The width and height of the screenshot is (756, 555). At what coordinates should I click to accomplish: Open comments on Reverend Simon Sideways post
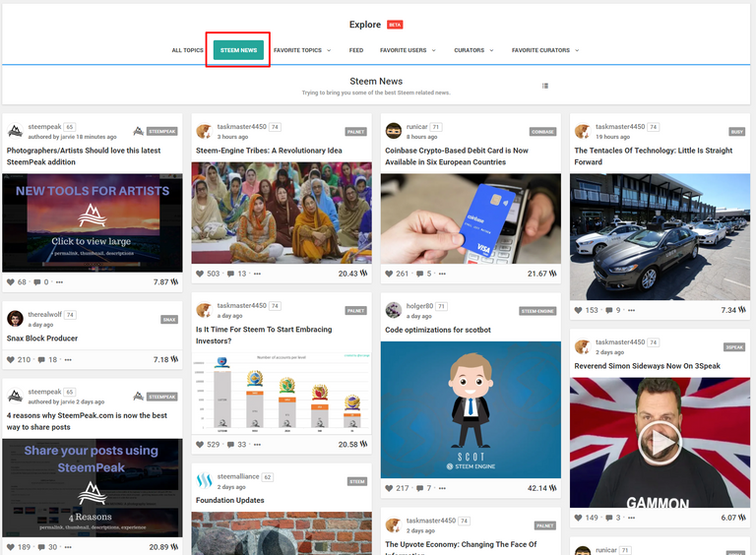point(609,518)
